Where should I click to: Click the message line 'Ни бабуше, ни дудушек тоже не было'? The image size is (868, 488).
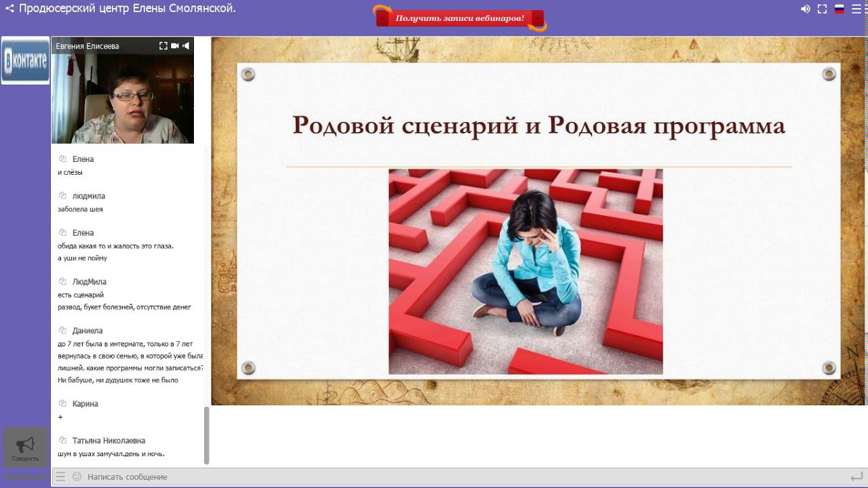coord(118,380)
